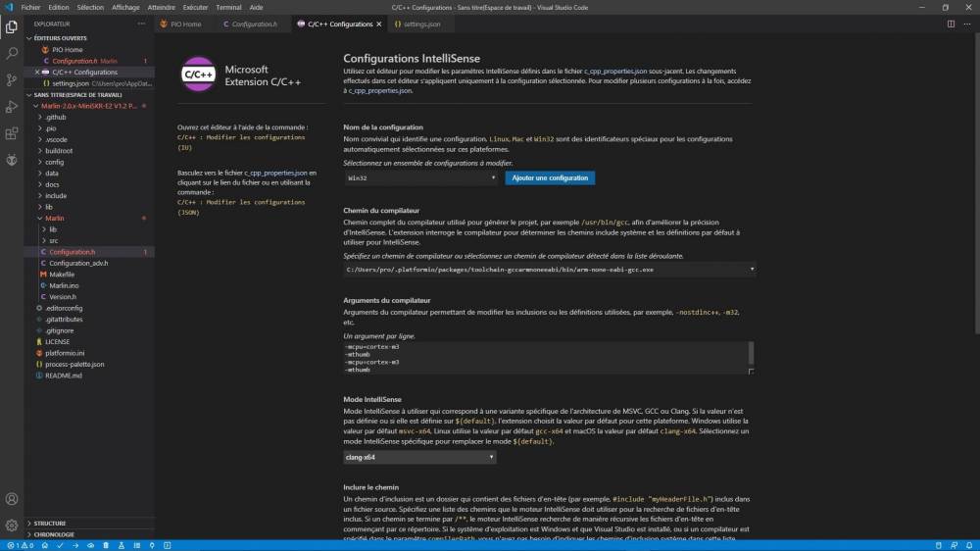Open the Terminal menu
This screenshot has width=980, height=551.
[228, 8]
